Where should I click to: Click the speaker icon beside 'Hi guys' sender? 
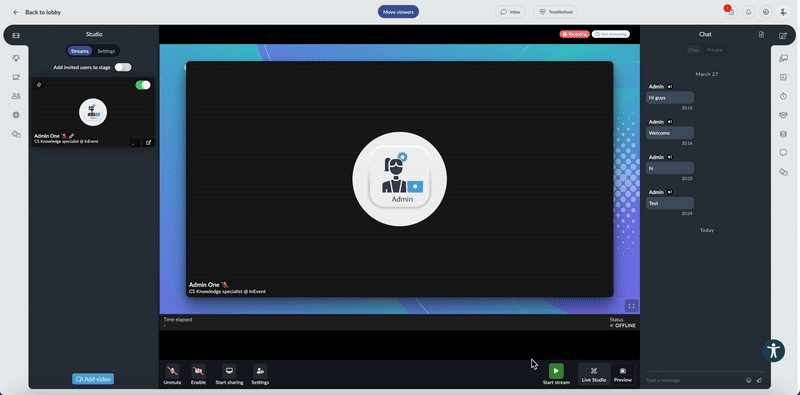click(x=670, y=87)
